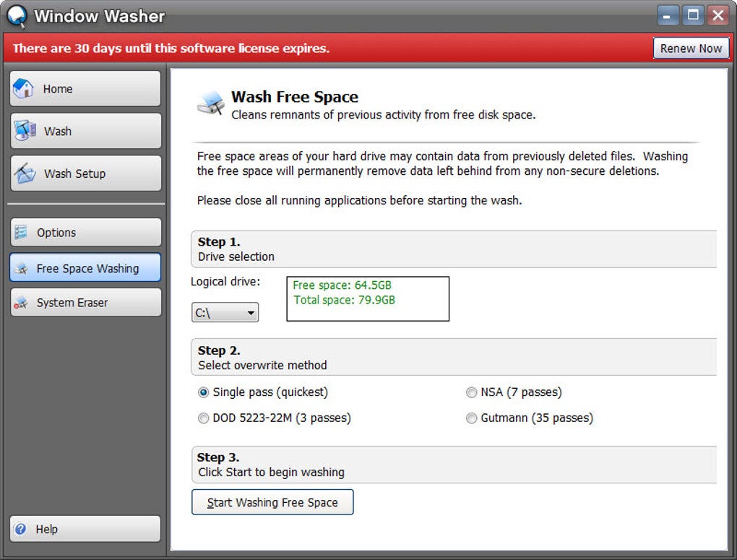Click the Wash computer icon

(25, 131)
